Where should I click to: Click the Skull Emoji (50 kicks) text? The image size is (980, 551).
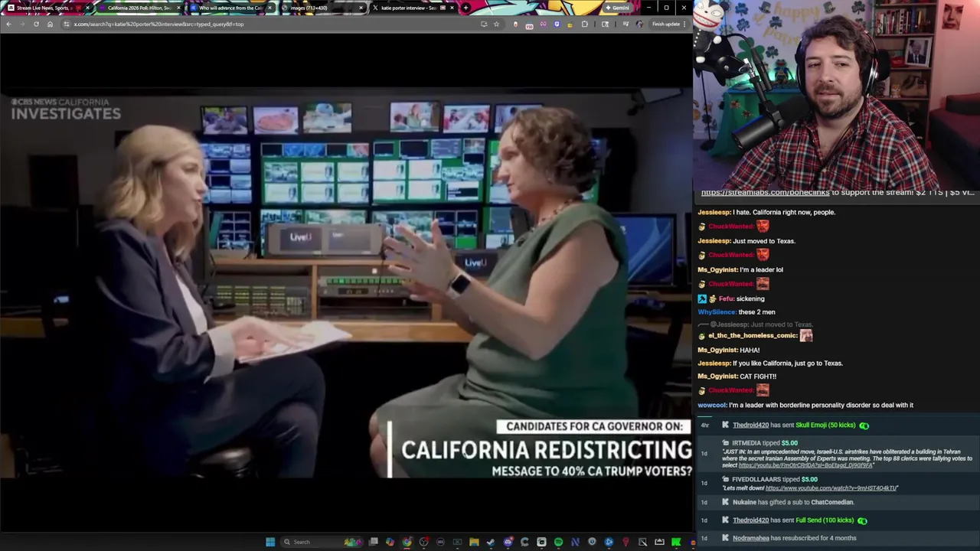(x=825, y=425)
